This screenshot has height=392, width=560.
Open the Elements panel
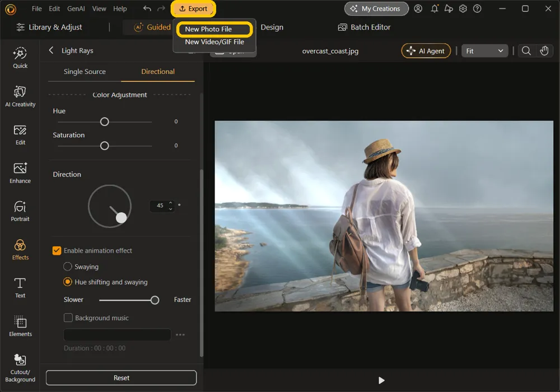tap(20, 326)
